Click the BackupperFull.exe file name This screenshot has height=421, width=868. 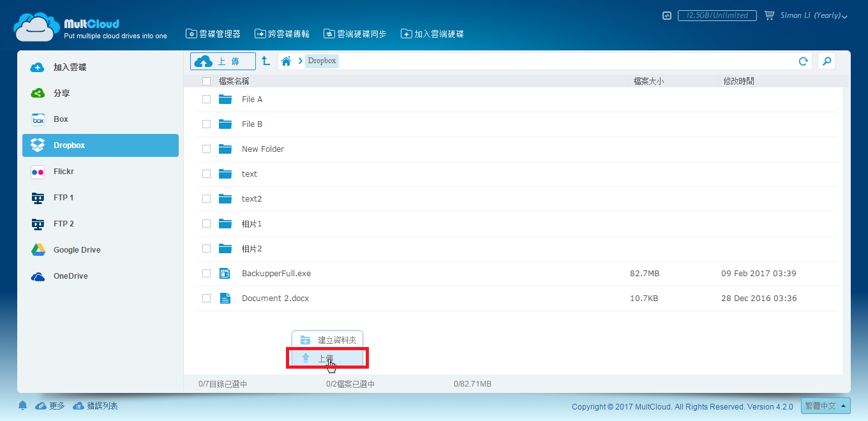(276, 273)
